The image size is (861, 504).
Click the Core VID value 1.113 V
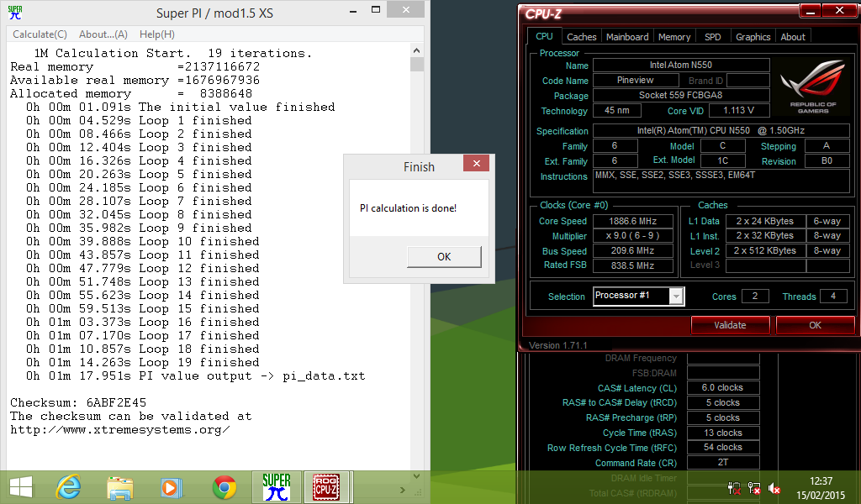pyautogui.click(x=738, y=110)
